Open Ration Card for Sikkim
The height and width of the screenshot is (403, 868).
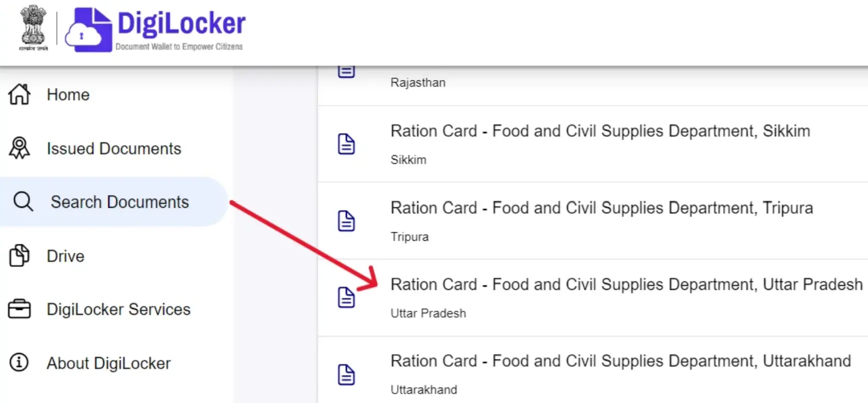click(x=600, y=131)
